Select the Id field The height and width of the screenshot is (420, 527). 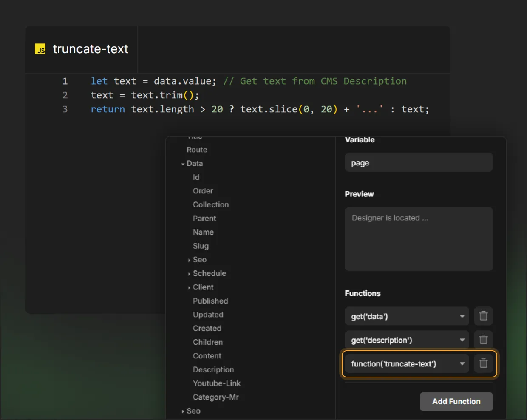coord(196,177)
